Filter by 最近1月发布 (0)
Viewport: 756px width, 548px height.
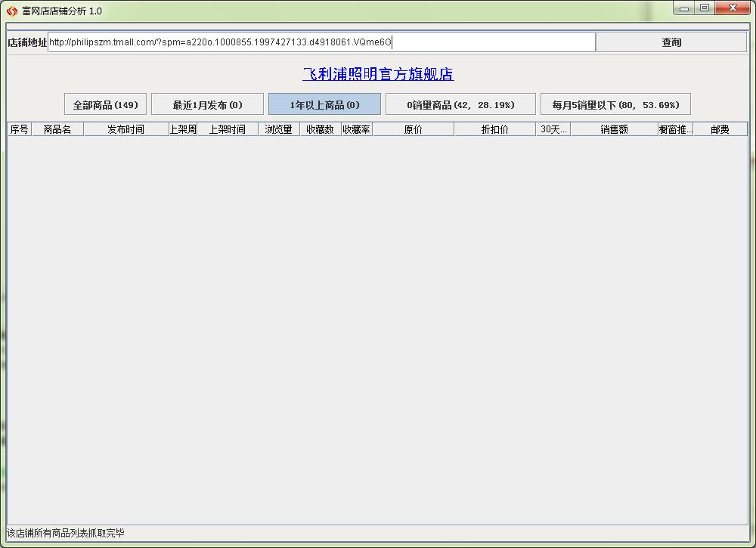[x=207, y=104]
